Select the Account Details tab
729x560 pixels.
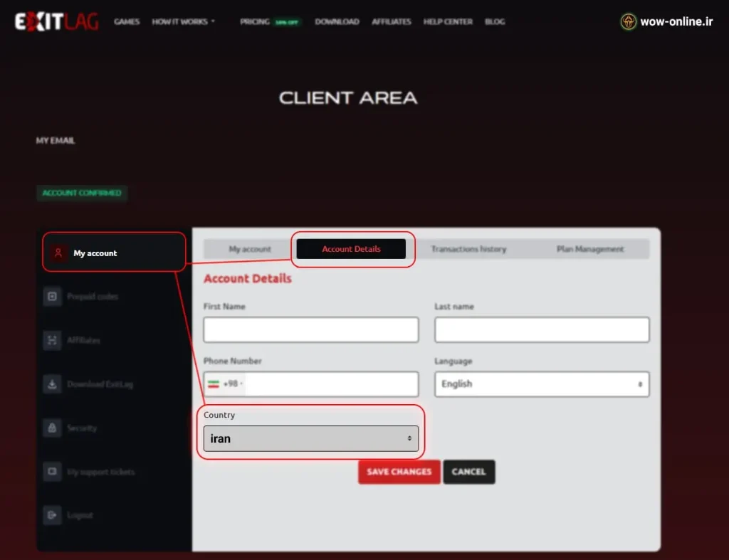tap(351, 249)
